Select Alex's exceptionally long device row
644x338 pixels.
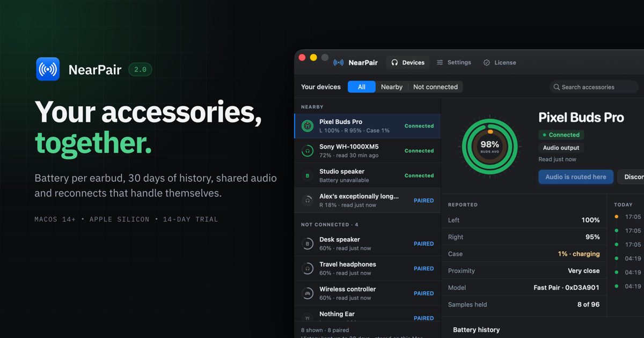pos(368,200)
